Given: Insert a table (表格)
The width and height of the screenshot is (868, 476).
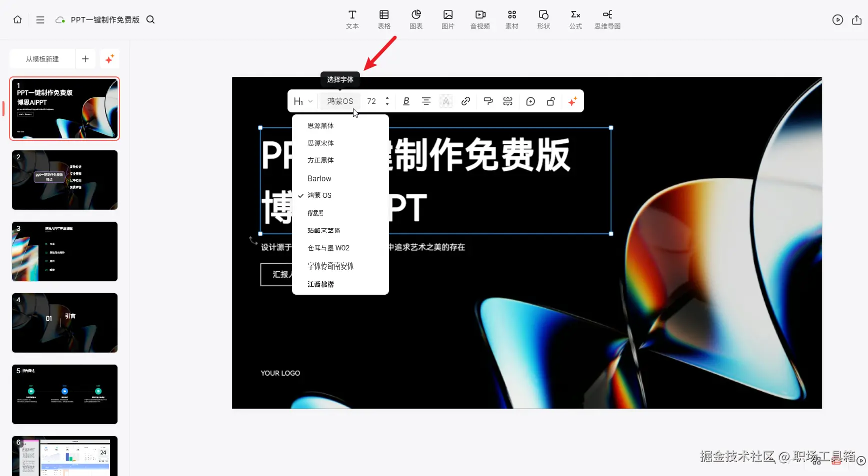Looking at the screenshot, I should (x=384, y=19).
